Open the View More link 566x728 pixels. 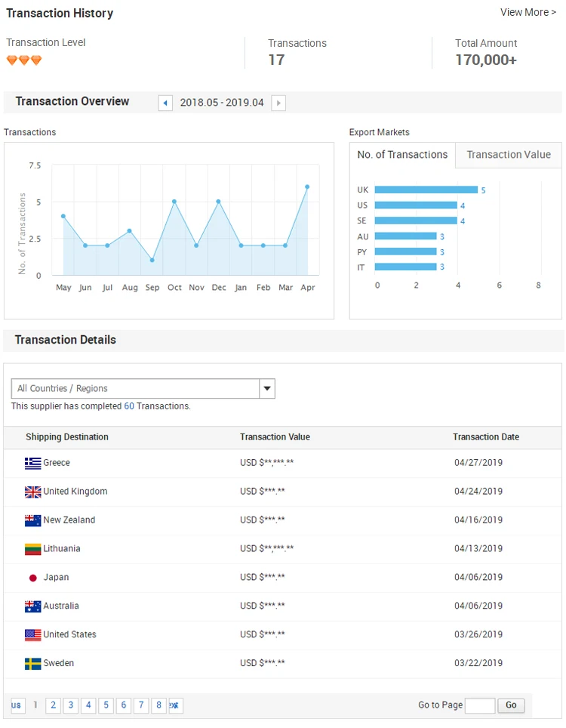[528, 12]
